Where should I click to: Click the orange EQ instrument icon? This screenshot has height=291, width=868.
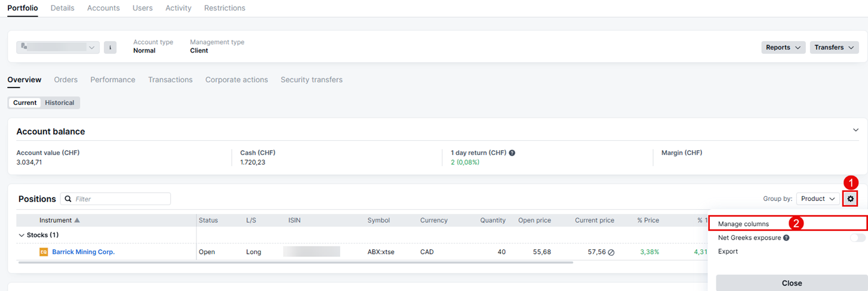pyautogui.click(x=44, y=252)
